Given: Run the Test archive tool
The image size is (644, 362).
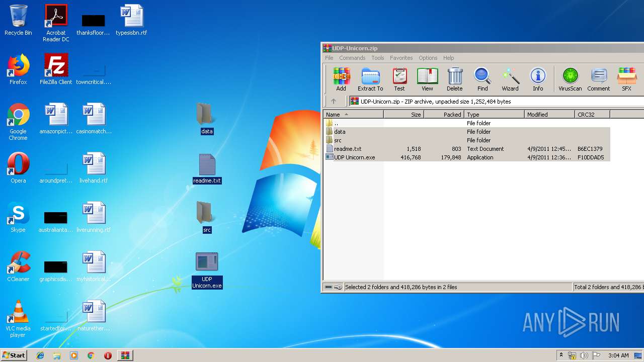Looking at the screenshot, I should pos(399,79).
